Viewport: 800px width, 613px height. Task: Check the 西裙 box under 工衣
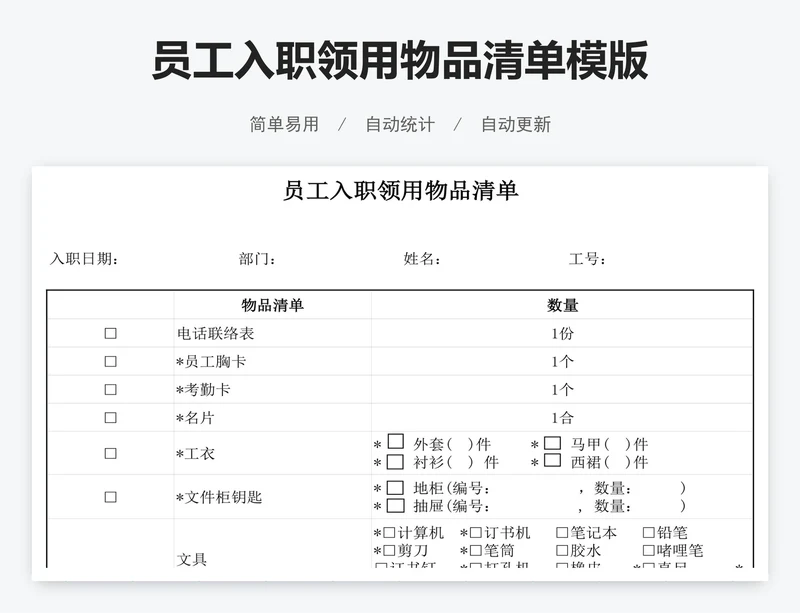coord(553,460)
